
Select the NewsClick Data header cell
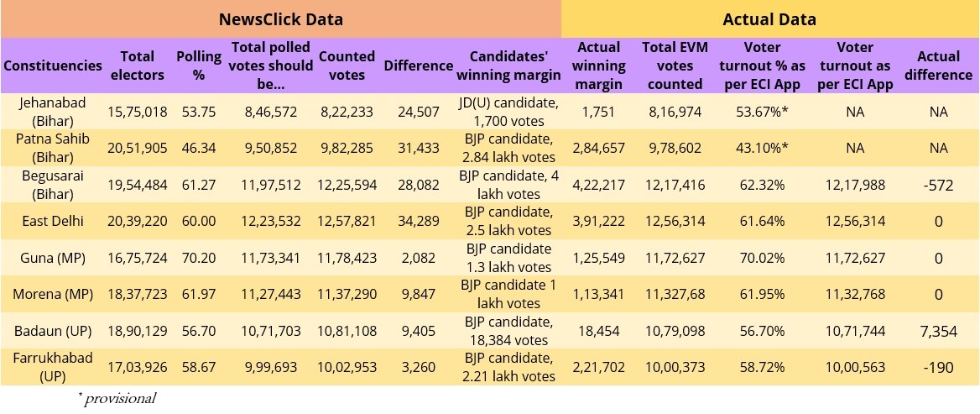280,19
